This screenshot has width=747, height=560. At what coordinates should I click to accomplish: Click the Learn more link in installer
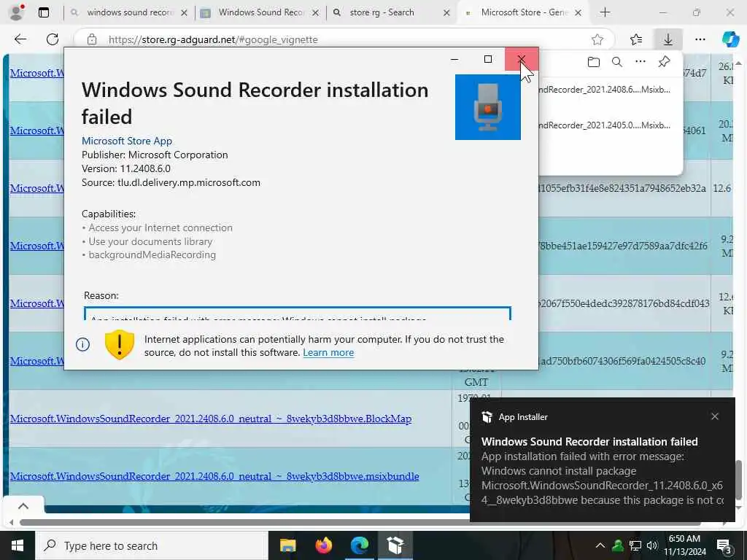[x=328, y=353]
